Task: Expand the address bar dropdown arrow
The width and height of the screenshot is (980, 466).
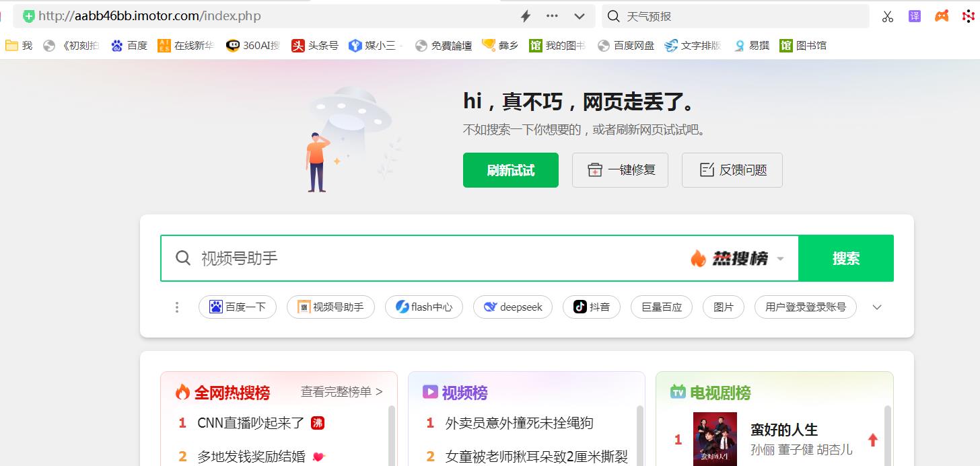Action: point(579,16)
